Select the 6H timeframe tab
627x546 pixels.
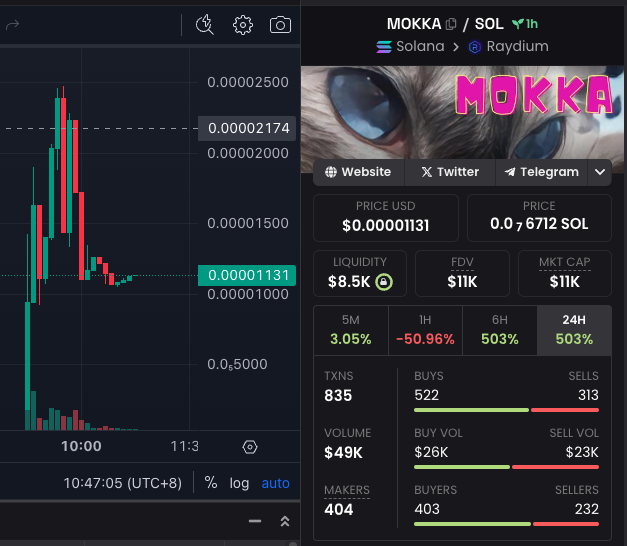500,330
